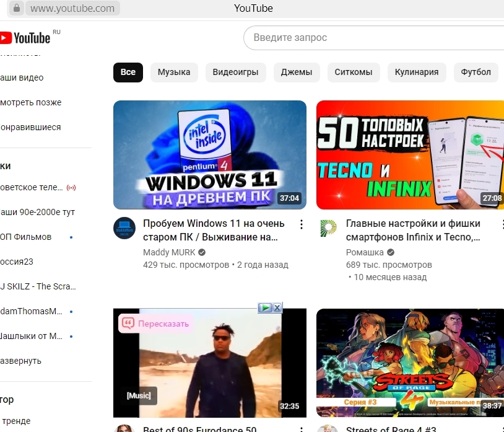Open Ромашка channel avatar
Image resolution: width=504 pixels, height=432 pixels.
tap(328, 228)
